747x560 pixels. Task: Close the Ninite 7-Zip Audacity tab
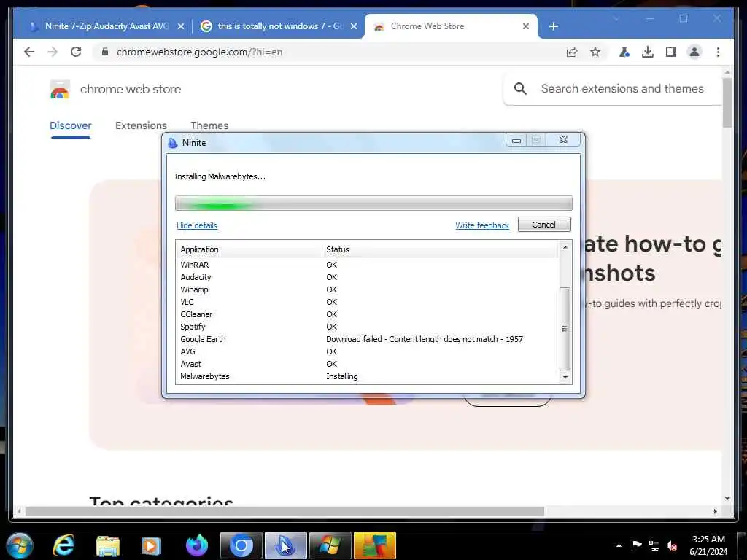[181, 27]
